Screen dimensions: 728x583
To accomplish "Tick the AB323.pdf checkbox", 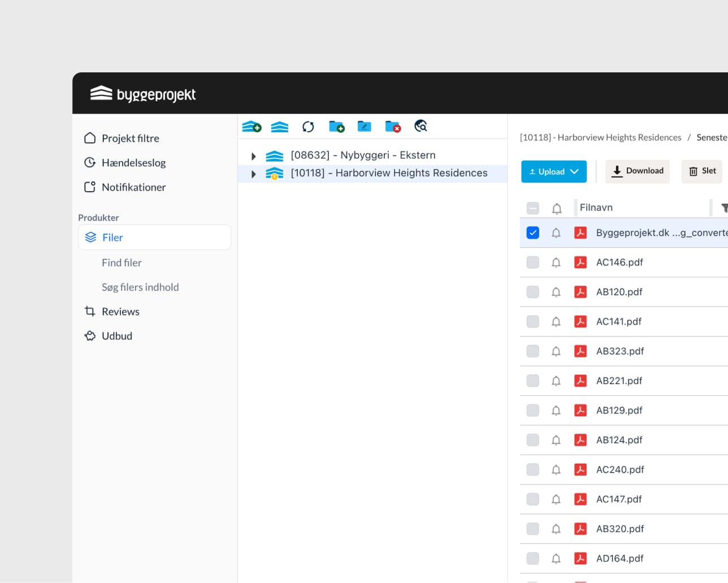I will coord(533,351).
